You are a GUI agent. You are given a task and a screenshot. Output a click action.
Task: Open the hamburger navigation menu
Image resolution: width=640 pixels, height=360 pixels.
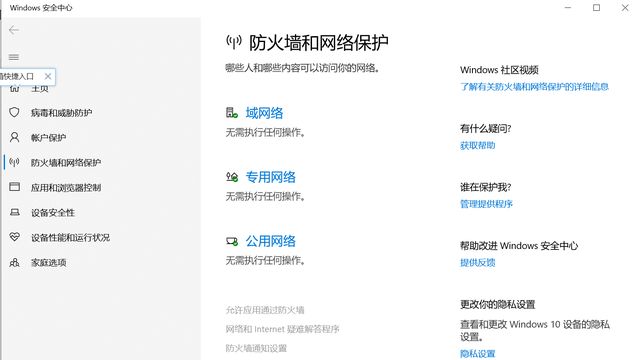[x=14, y=57]
